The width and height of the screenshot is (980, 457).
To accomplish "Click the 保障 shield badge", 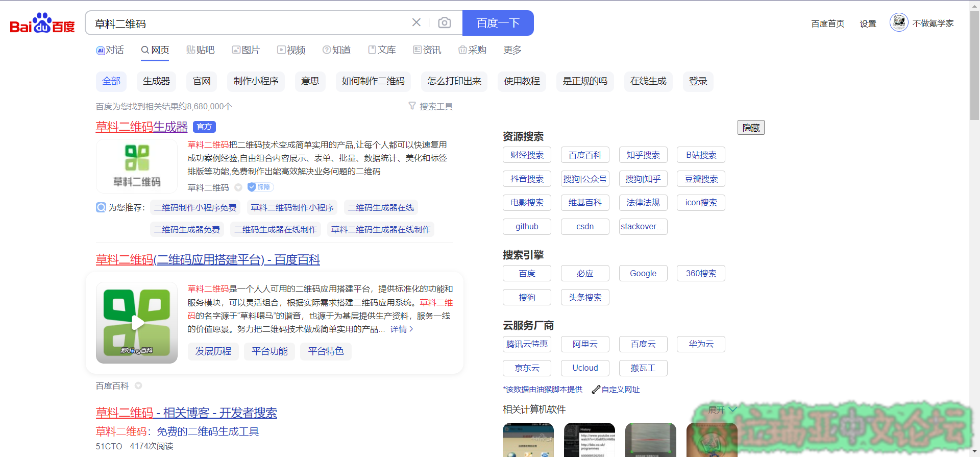I will point(260,187).
